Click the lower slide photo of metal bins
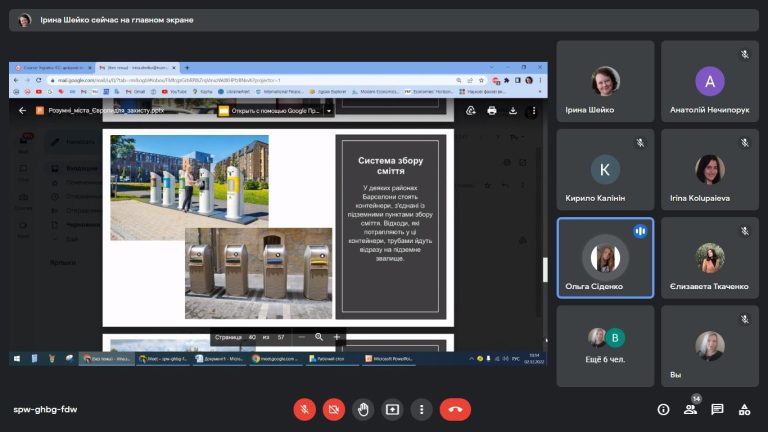This screenshot has height=432, width=768. pos(258,273)
